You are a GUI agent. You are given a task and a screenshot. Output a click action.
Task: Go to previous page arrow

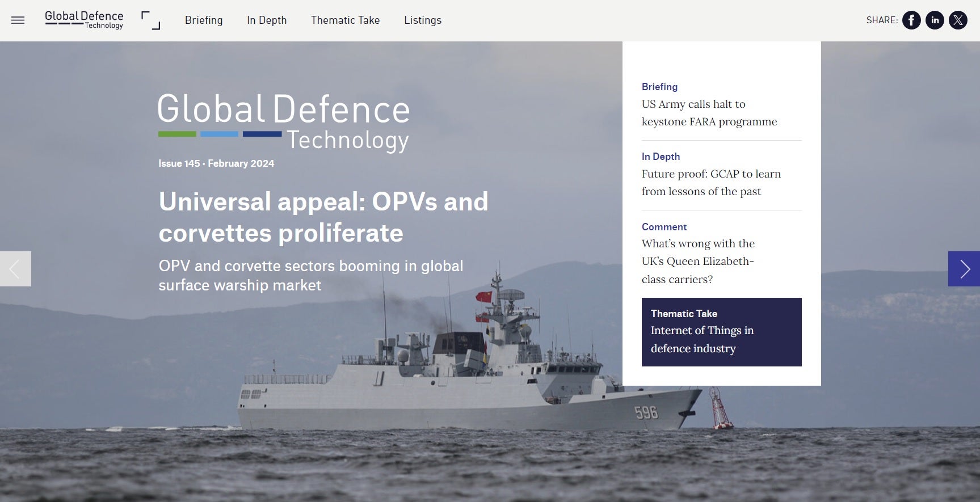point(15,269)
